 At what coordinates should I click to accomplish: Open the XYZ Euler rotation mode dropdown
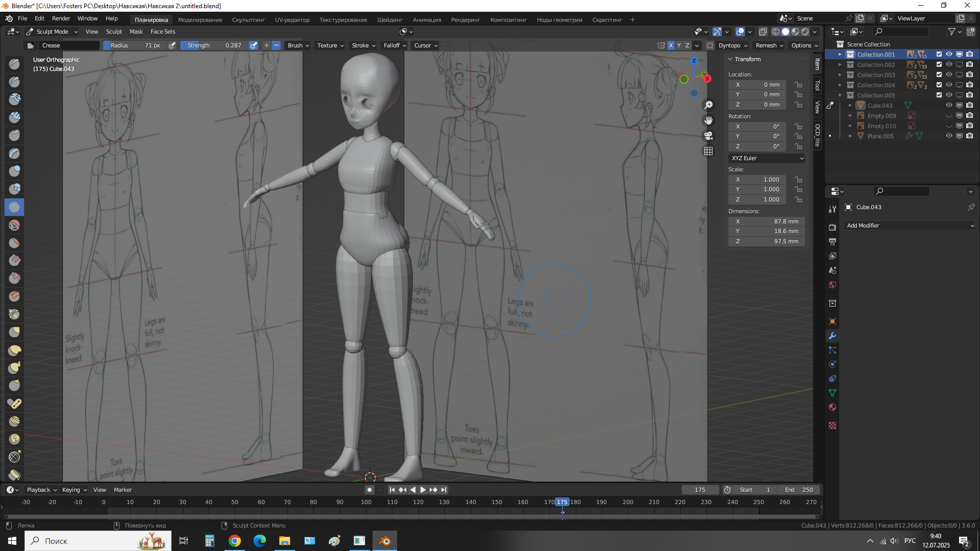[x=767, y=158]
